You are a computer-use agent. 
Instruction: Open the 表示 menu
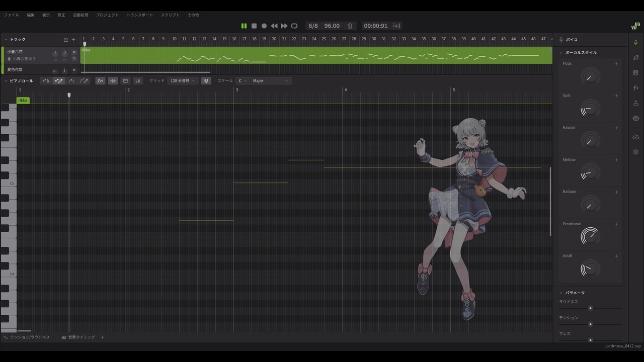pyautogui.click(x=46, y=15)
